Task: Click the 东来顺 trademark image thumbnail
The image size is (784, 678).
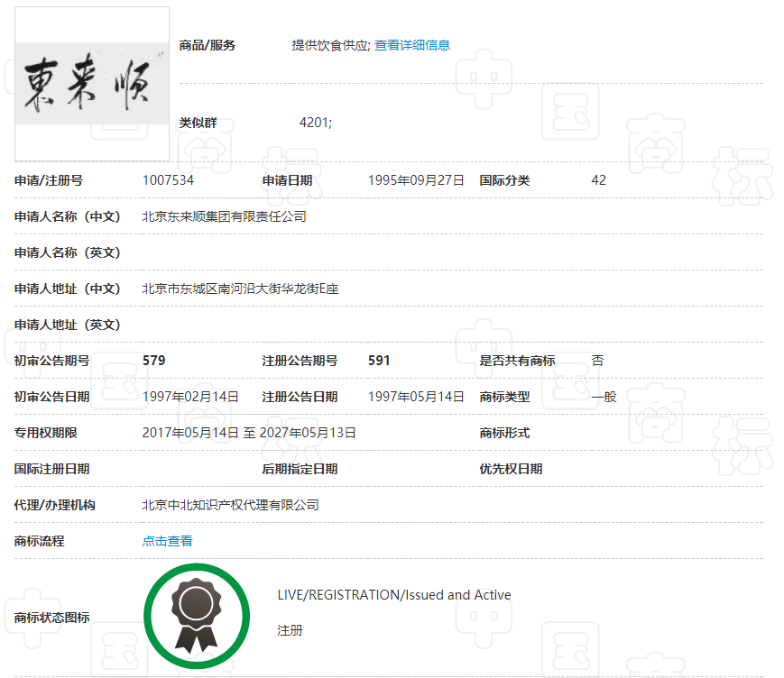Action: (x=92, y=84)
